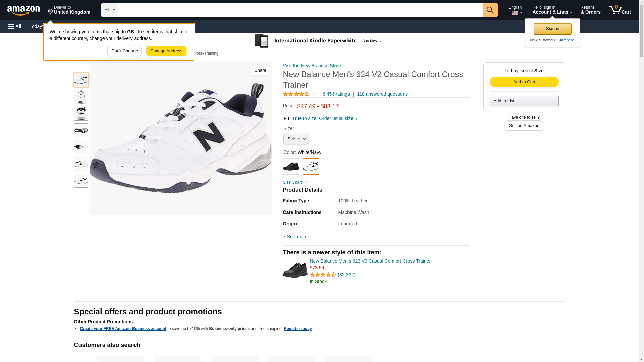Screen dimensions: 644x362
Task: Click the Add to Cart button
Action: pos(524,82)
